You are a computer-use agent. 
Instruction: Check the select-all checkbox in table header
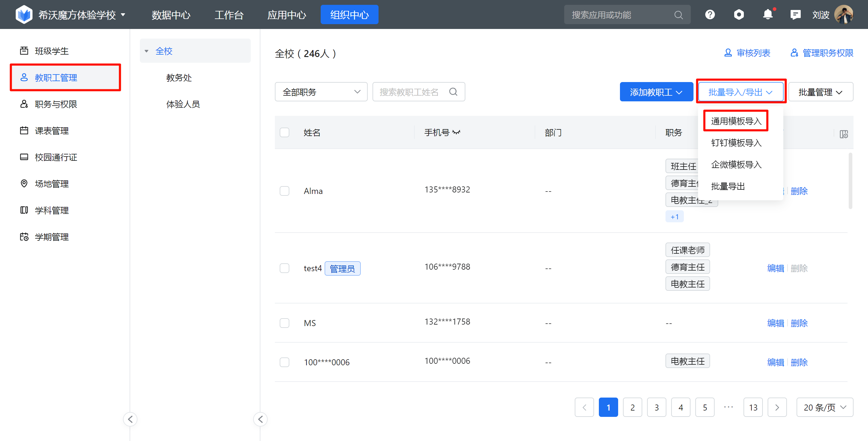285,132
